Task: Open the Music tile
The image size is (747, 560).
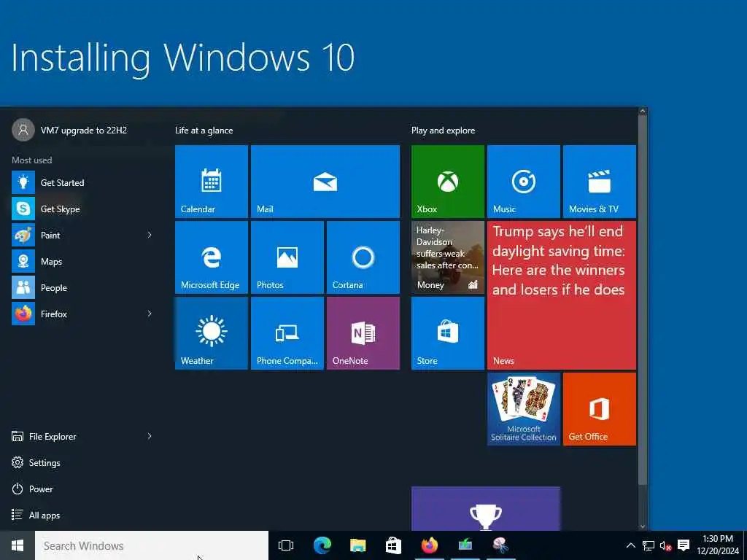Action: click(524, 182)
